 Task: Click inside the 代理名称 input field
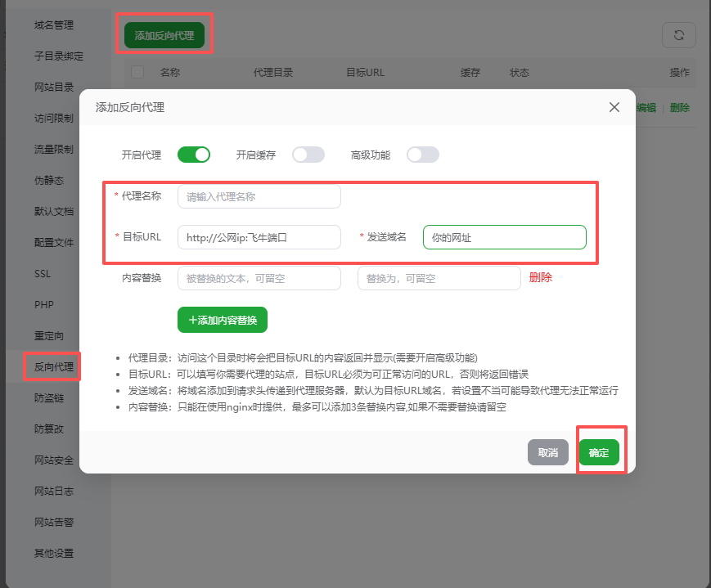[259, 196]
